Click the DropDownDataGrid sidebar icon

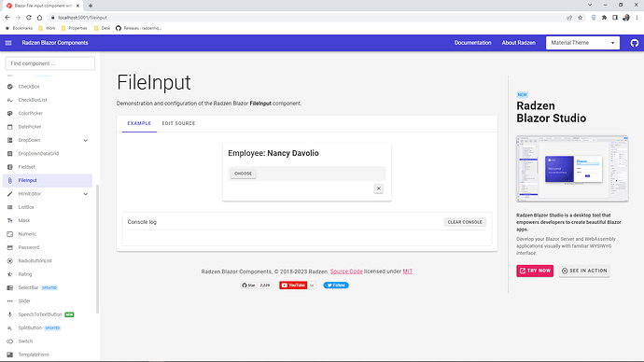(10, 154)
